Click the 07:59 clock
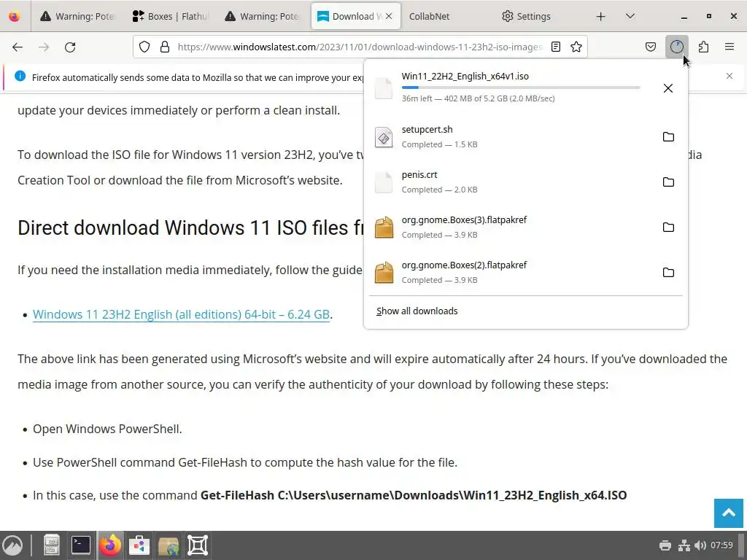This screenshot has width=747, height=560. [721, 545]
